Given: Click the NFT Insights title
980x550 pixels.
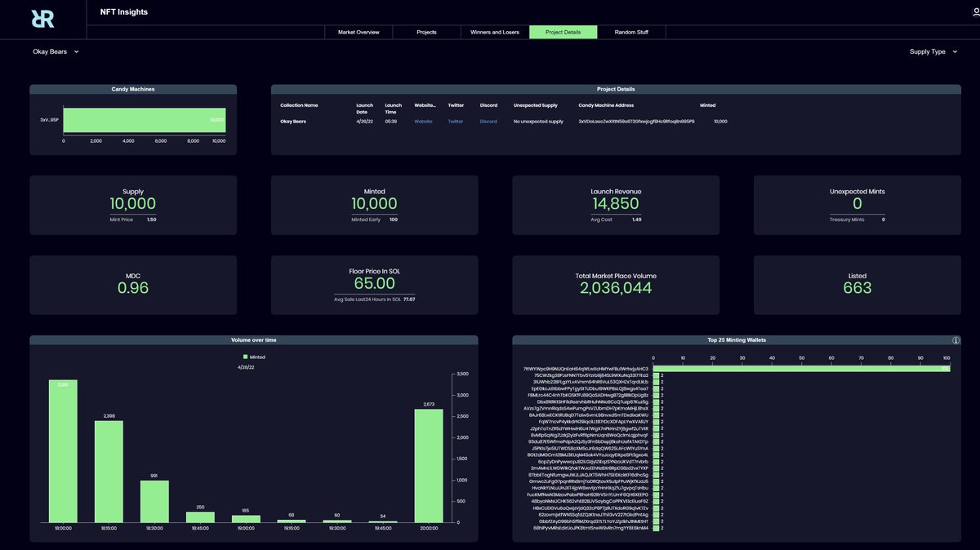Looking at the screenshot, I should [124, 12].
